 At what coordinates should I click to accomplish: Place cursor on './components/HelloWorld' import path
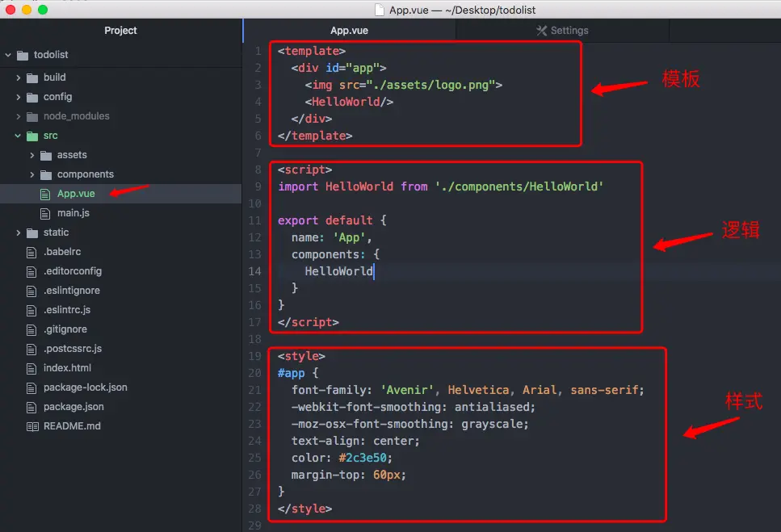tap(519, 186)
